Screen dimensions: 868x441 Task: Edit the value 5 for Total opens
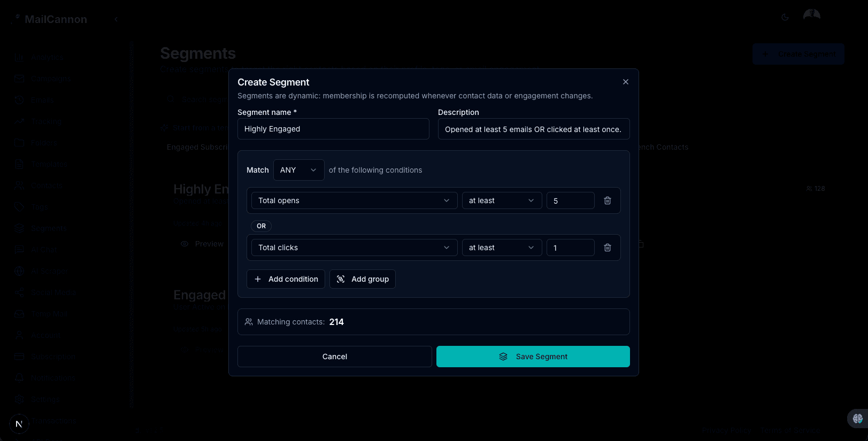(x=570, y=200)
